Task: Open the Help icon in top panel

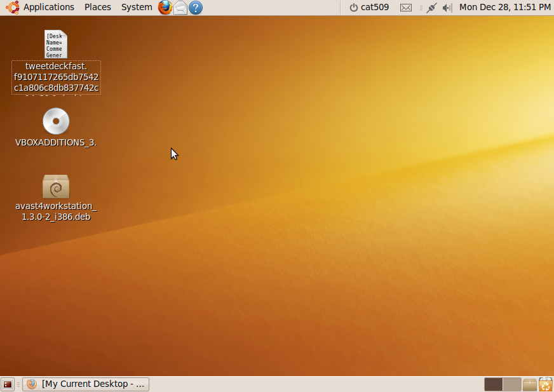Action: tap(196, 8)
